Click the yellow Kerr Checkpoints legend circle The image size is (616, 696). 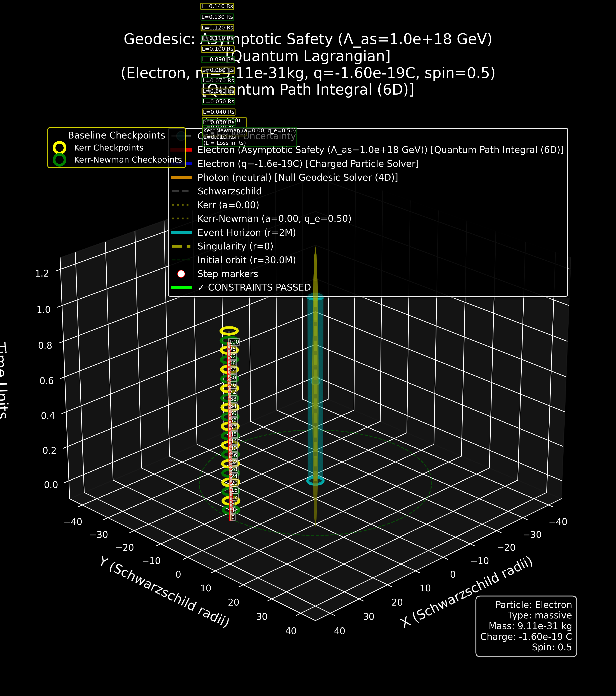[x=59, y=148]
